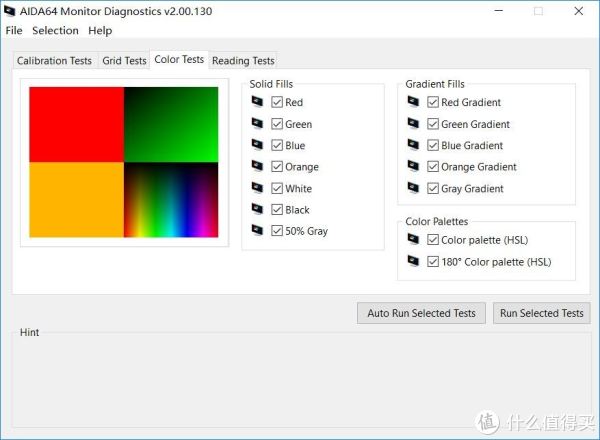This screenshot has width=600, height=440.
Task: Click the monitor icon beside Orange Gradient
Action: point(413,166)
